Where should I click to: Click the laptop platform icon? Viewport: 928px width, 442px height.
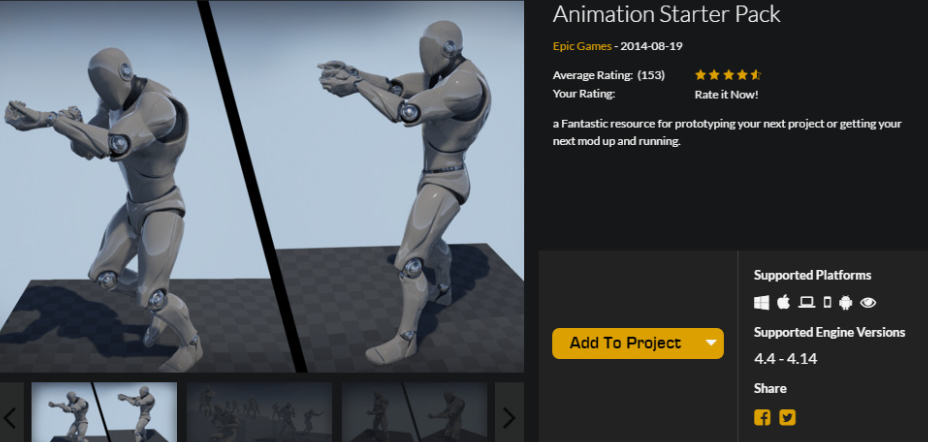806,303
